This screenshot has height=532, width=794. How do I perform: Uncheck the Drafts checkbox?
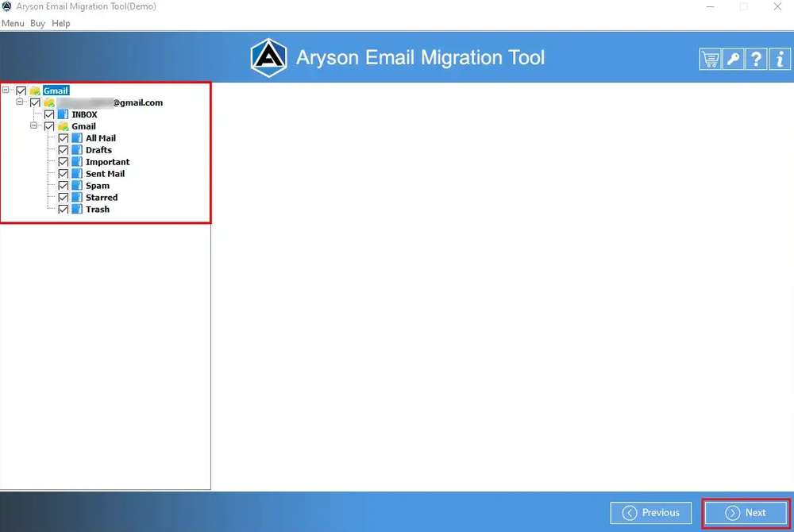[64, 150]
